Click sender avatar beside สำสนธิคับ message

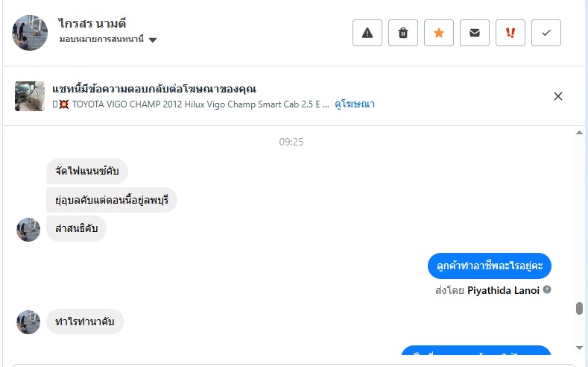coord(28,229)
